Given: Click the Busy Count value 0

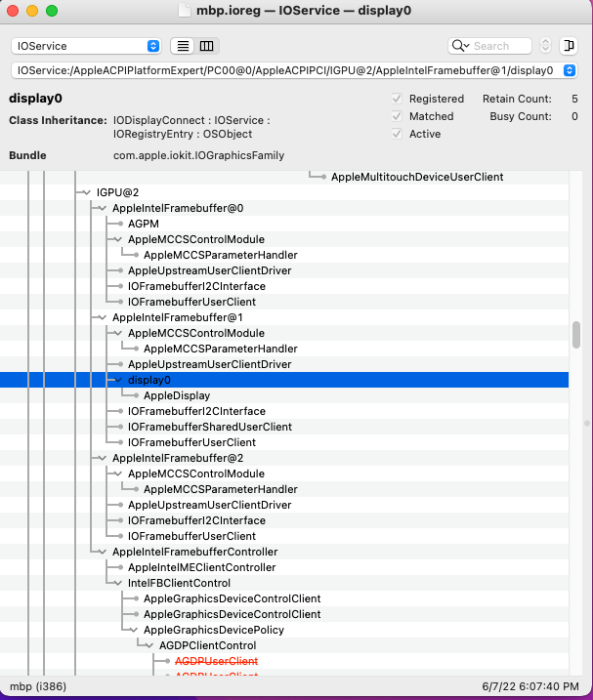Looking at the screenshot, I should click(x=574, y=116).
